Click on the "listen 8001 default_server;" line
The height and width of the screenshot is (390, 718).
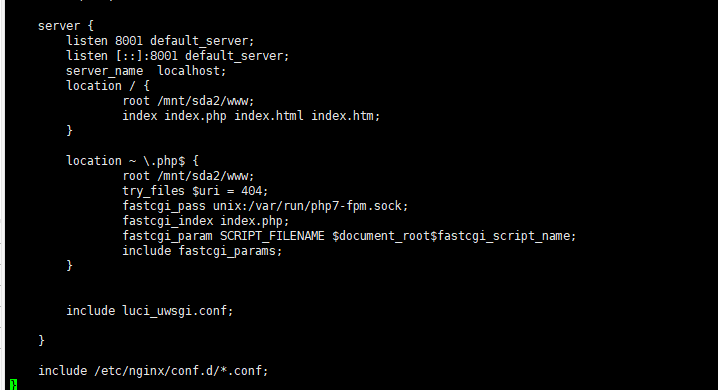pos(160,41)
